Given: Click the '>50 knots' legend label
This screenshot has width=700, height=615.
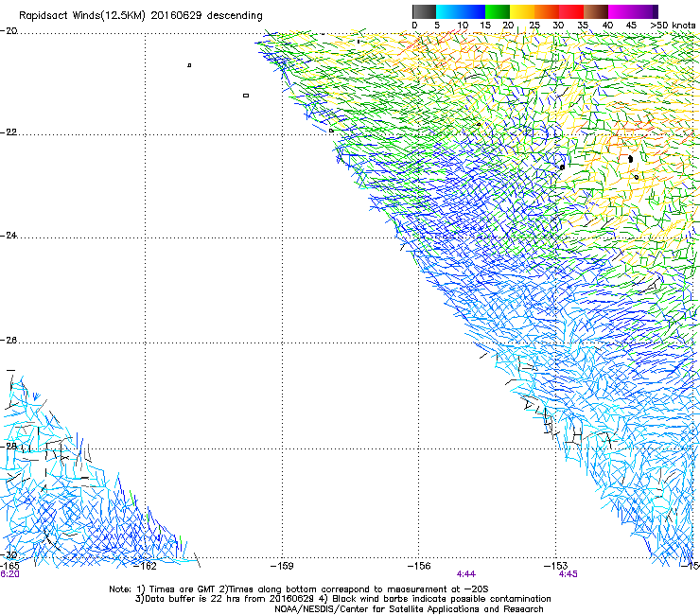Looking at the screenshot, I should coord(673,25).
